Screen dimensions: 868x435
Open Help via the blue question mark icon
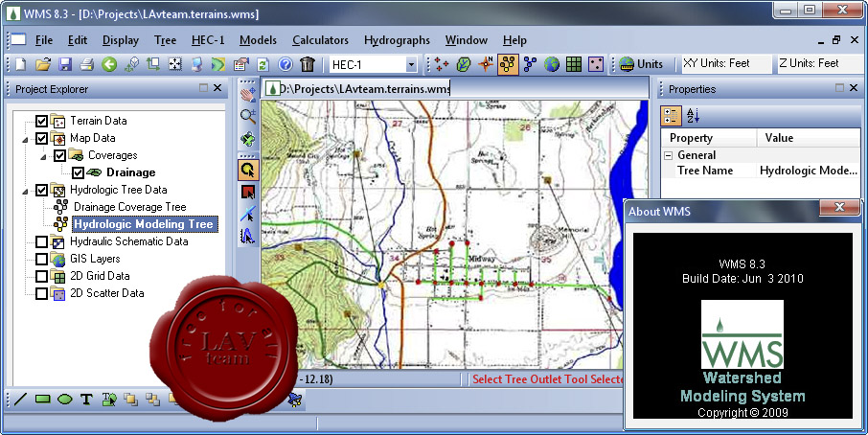coord(286,64)
